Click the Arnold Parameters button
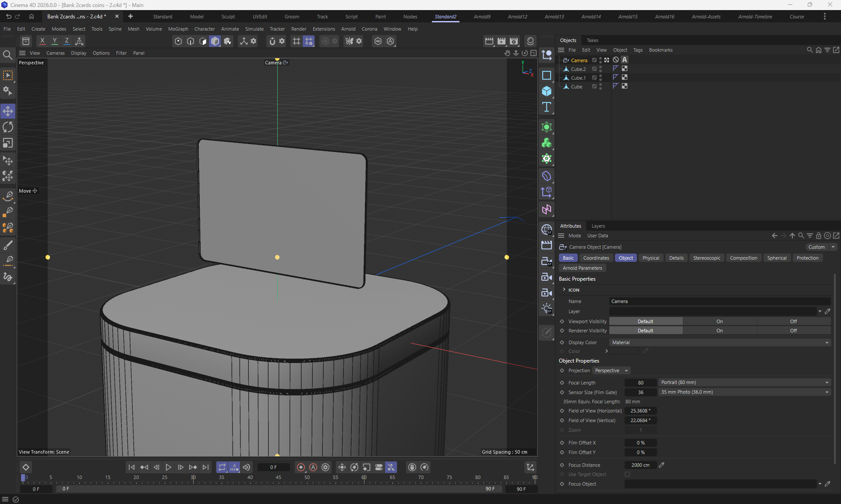This screenshot has height=504, width=841. 582,268
